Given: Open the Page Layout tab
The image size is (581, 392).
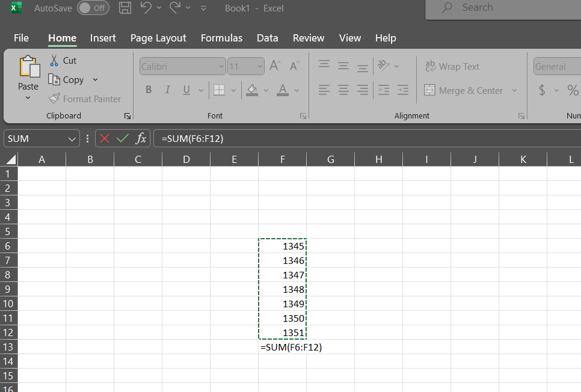Looking at the screenshot, I should (158, 38).
